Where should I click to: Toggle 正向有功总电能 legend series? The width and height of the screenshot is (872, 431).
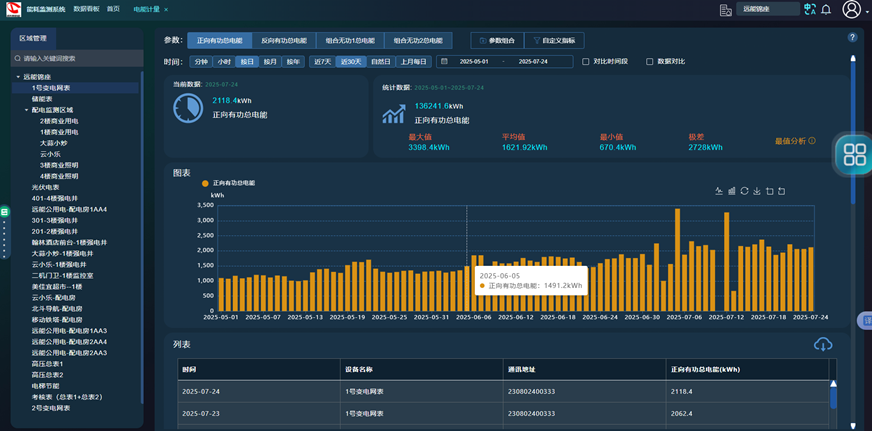228,183
